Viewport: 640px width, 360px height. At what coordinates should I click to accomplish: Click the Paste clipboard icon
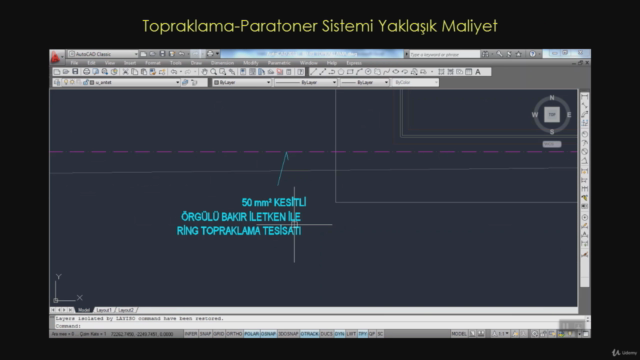pos(143,72)
